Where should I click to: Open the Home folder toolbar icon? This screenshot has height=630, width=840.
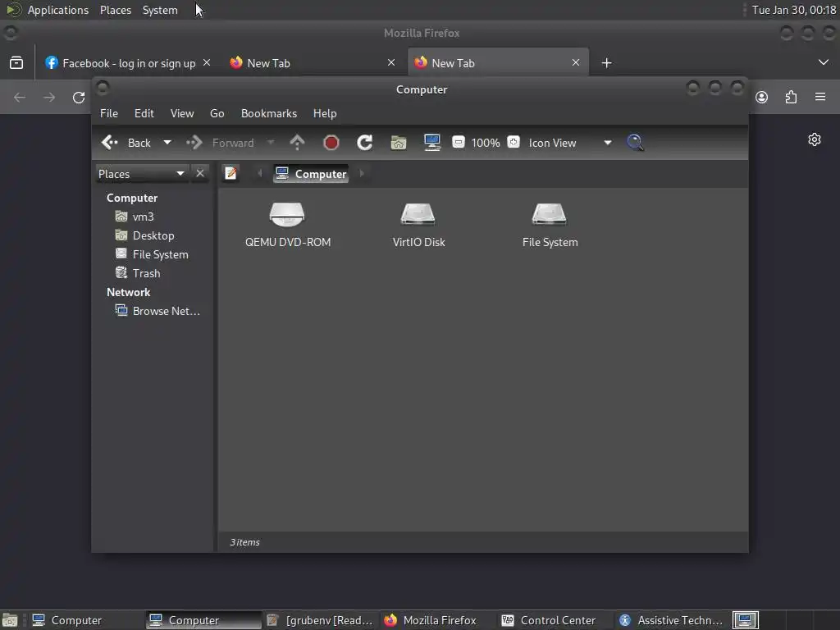(x=399, y=143)
